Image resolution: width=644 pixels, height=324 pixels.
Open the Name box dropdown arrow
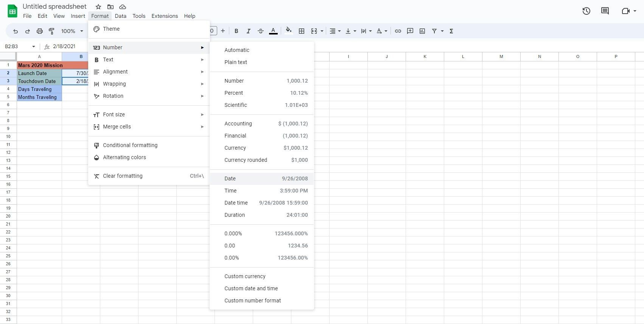(34, 47)
